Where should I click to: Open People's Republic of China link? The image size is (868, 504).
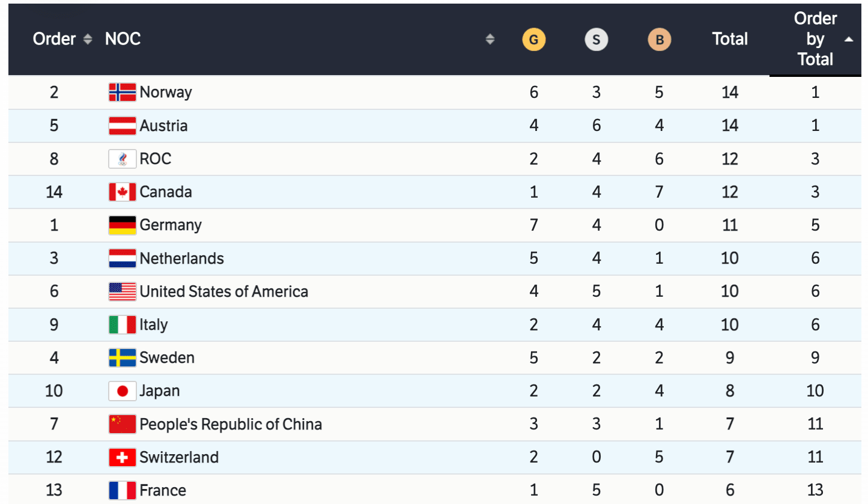(x=231, y=425)
